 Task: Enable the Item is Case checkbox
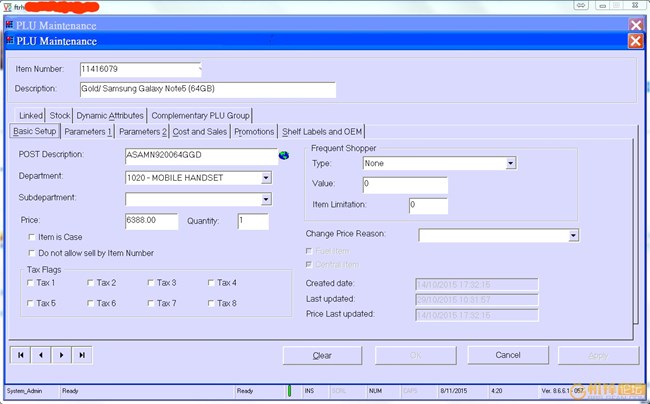point(33,236)
